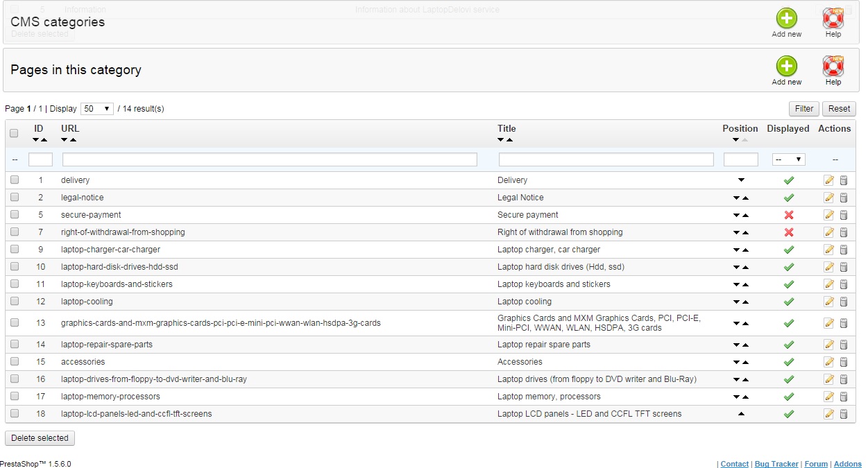This screenshot has width=868, height=468.
Task: Disable display of laptop-cooling page (green check)
Action: (x=788, y=302)
